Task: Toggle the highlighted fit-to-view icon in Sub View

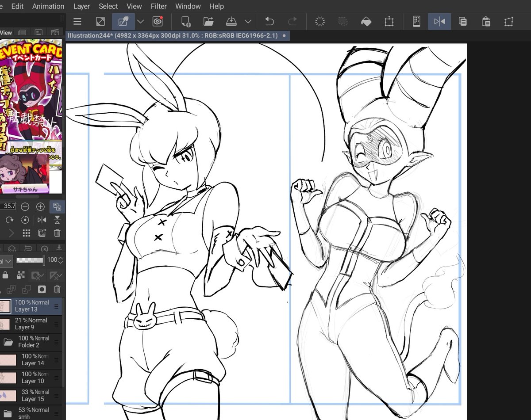Action: (x=57, y=206)
